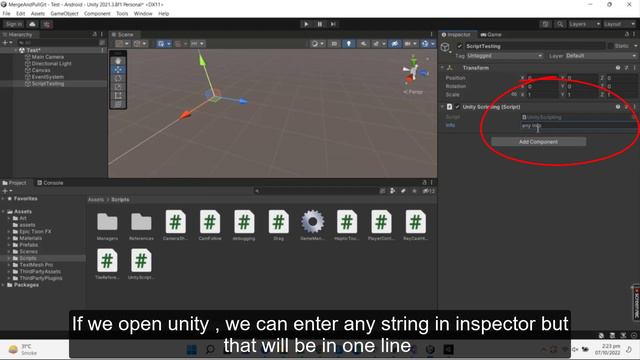Image resolution: width=640 pixels, height=360 pixels.
Task: Select the CameraSh... script asset
Action: coord(176,225)
